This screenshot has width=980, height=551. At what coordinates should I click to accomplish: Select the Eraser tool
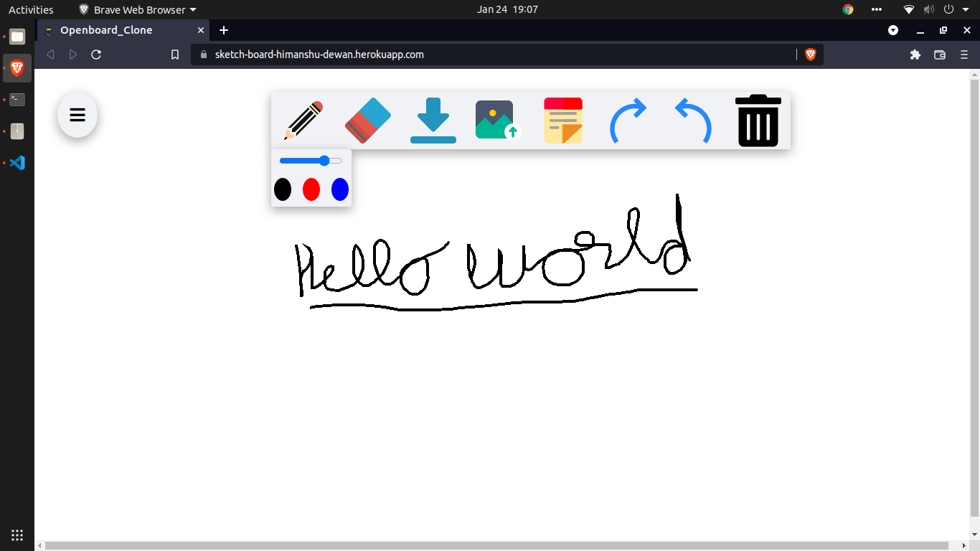pos(367,120)
